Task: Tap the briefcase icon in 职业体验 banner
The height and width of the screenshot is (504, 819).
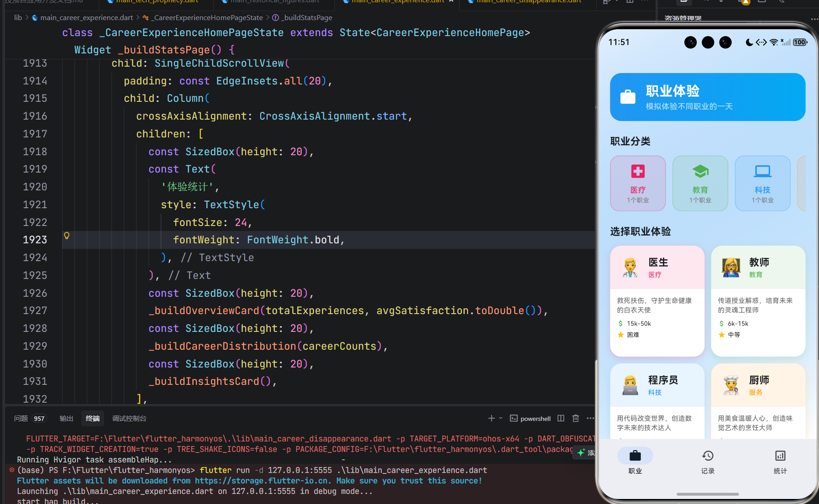Action: 628,97
